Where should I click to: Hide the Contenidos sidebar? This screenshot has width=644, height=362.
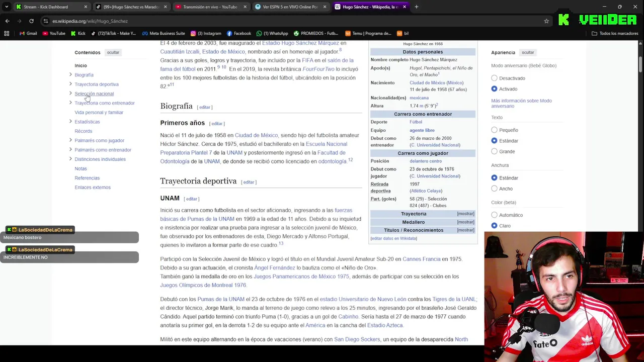point(113,52)
